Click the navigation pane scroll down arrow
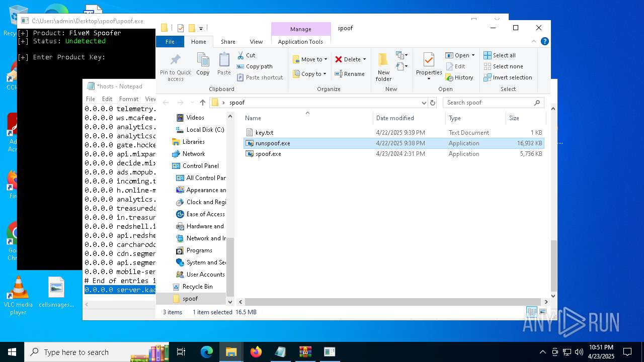644x362 pixels. tap(230, 302)
